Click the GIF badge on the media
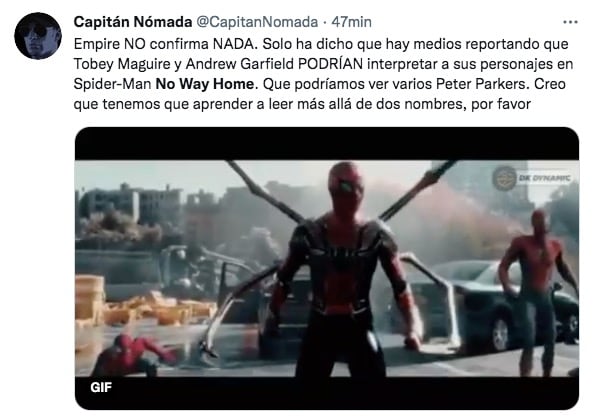The height and width of the screenshot is (418, 595). click(101, 387)
